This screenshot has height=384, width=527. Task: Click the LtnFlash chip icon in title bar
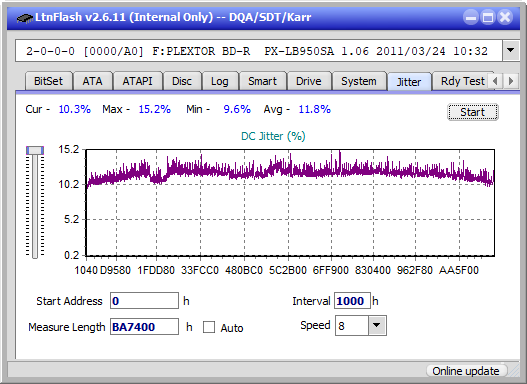pos(25,17)
